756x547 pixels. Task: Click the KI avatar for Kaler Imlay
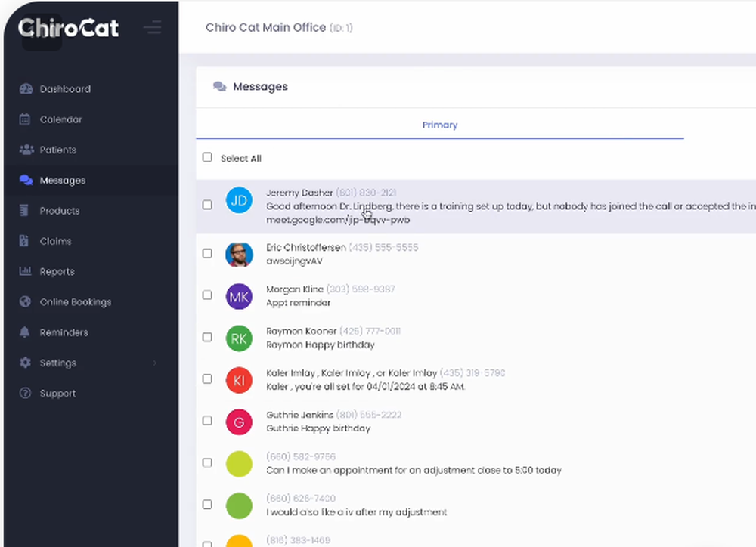point(239,380)
